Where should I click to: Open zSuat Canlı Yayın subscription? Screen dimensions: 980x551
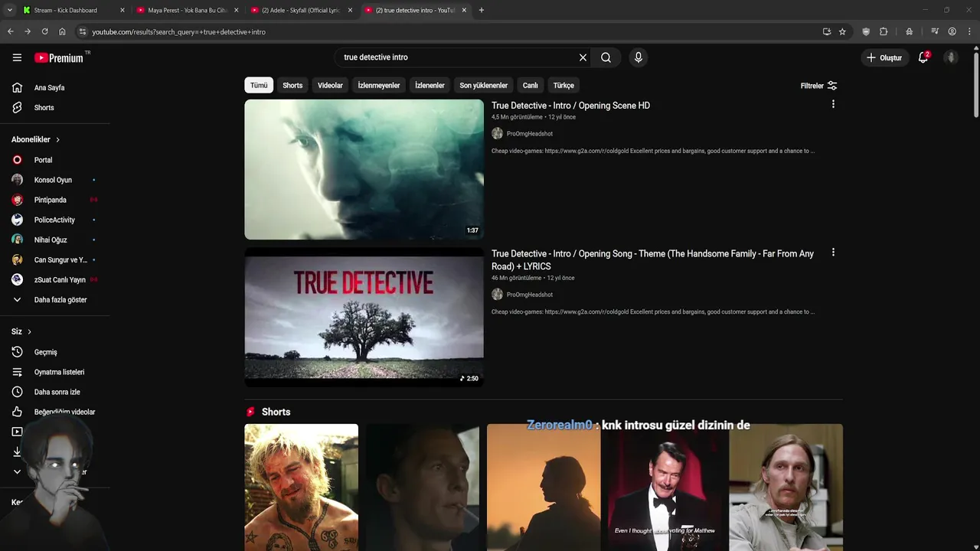(59, 280)
